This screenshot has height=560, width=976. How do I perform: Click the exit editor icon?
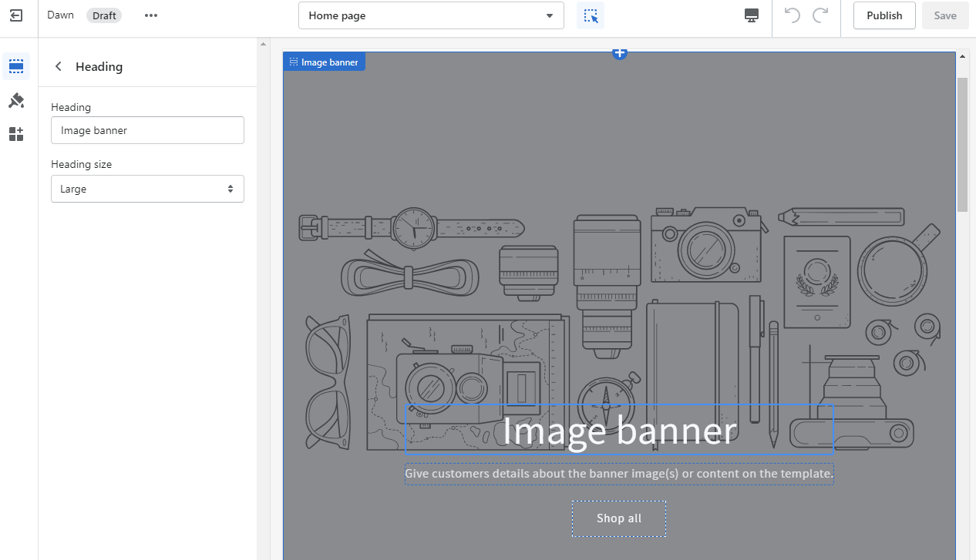16,15
